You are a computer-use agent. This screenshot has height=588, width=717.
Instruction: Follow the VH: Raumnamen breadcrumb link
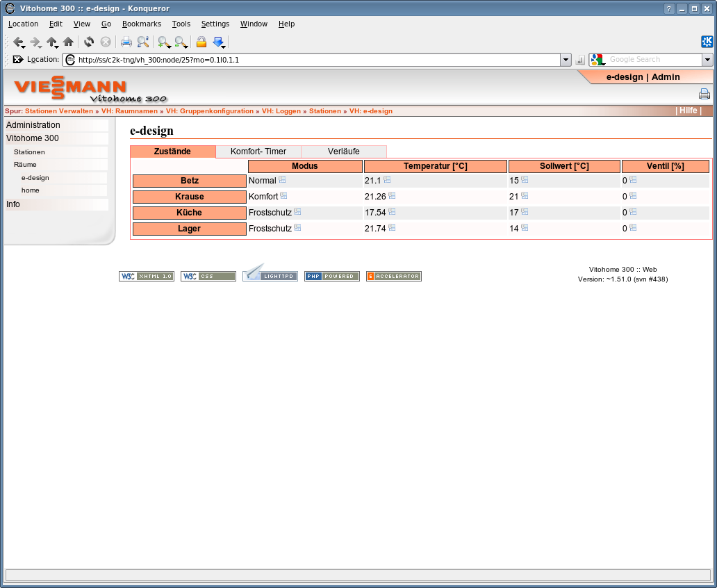(129, 111)
